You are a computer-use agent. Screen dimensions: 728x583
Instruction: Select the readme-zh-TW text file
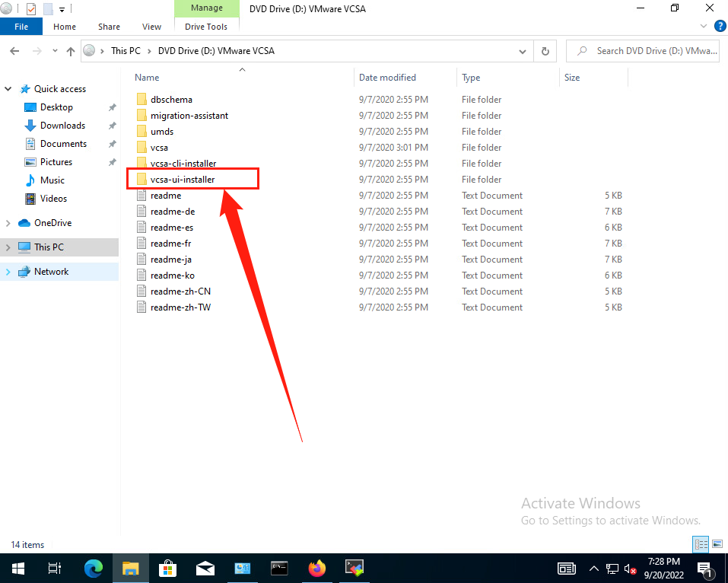(x=173, y=307)
